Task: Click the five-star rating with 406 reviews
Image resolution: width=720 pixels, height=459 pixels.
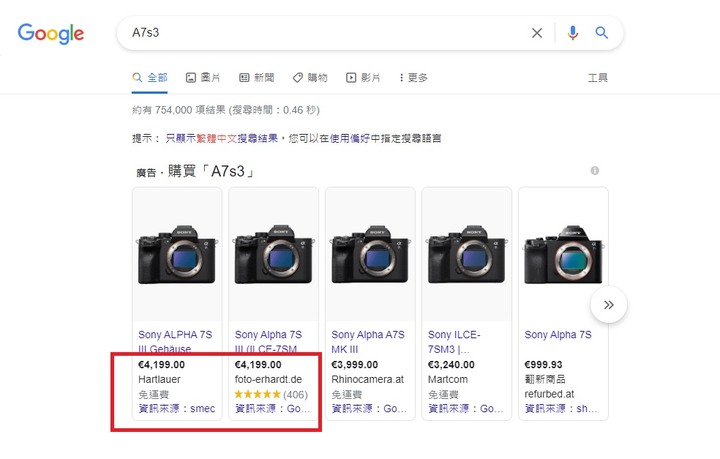Action: 271,394
